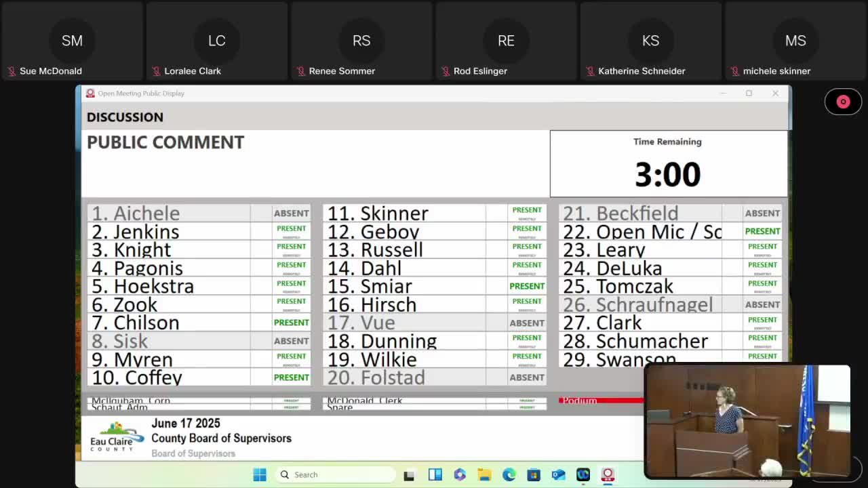Click the 3:00 time remaining countdown
The image size is (868, 488).
pos(668,175)
